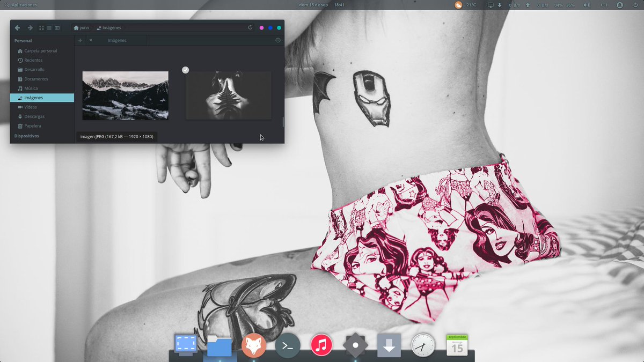Image resolution: width=644 pixels, height=362 pixels.
Task: Select the mountain landscape thumbnail
Action: coord(125,95)
